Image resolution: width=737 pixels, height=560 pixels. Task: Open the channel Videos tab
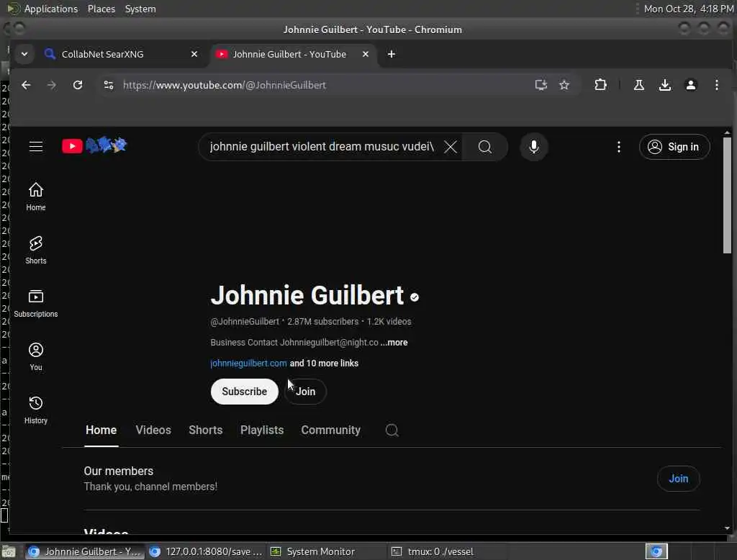153,430
